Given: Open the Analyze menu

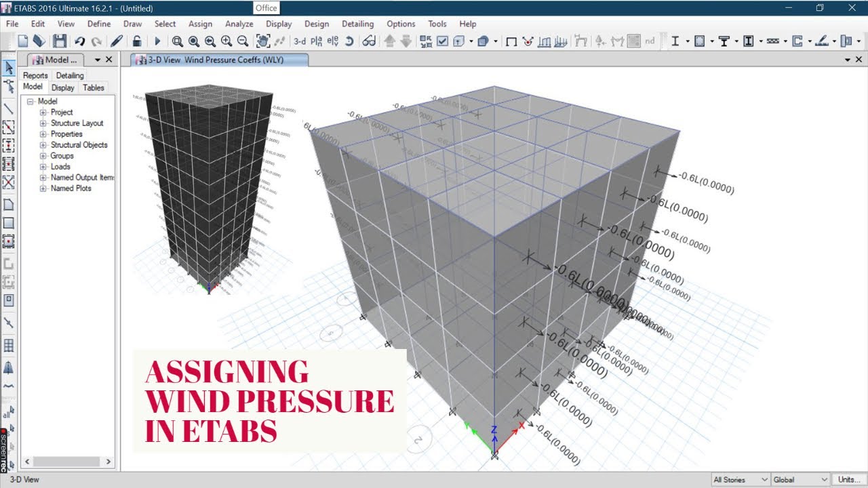Looking at the screenshot, I should click(239, 24).
